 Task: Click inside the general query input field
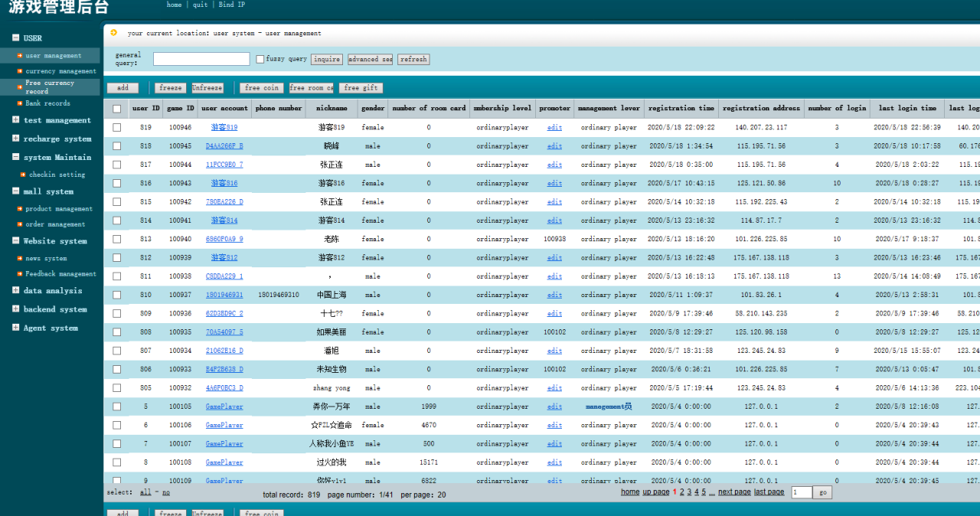[x=202, y=58]
